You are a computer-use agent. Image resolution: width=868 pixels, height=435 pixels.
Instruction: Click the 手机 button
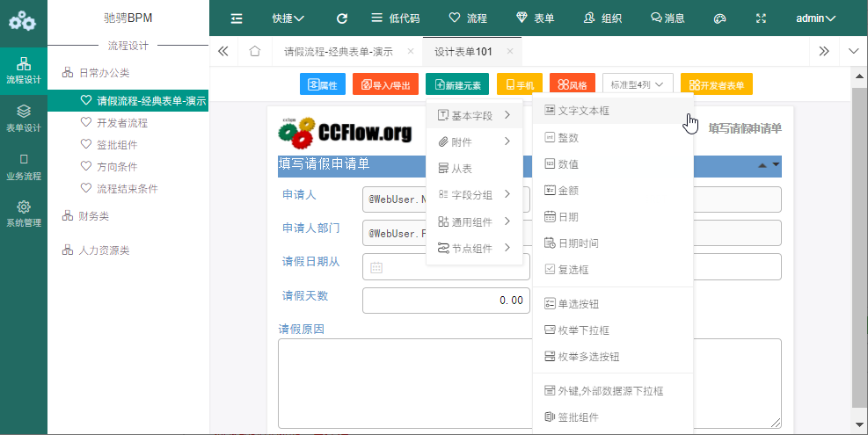[x=520, y=84]
